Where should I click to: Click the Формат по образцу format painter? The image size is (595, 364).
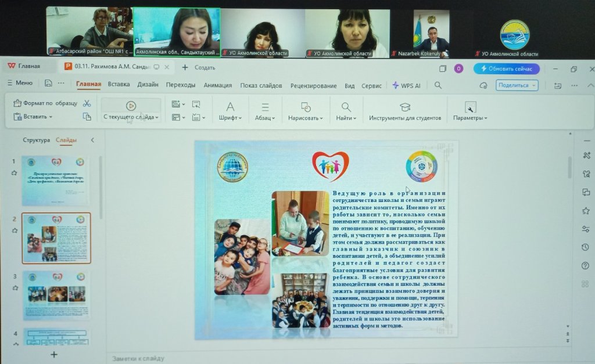(45, 103)
